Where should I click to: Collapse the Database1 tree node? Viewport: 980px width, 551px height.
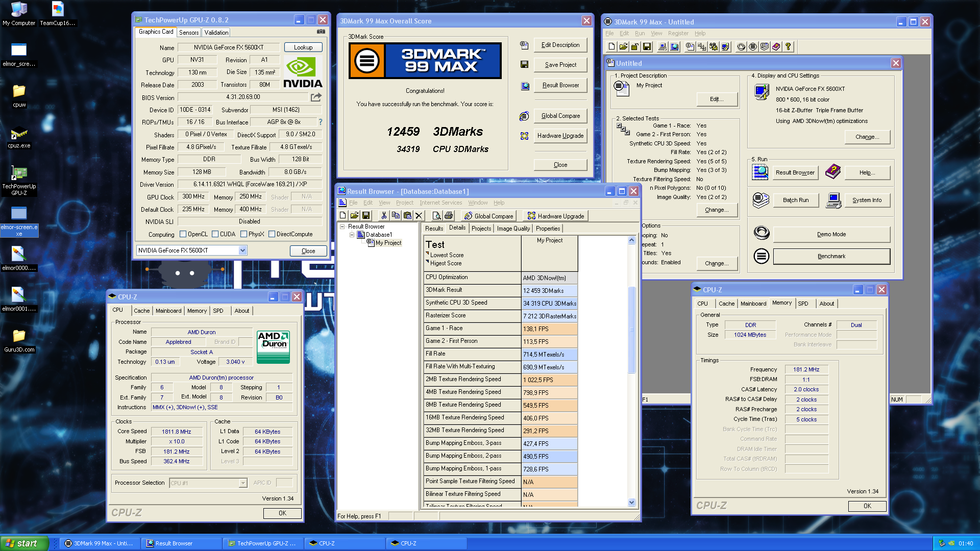tap(352, 235)
